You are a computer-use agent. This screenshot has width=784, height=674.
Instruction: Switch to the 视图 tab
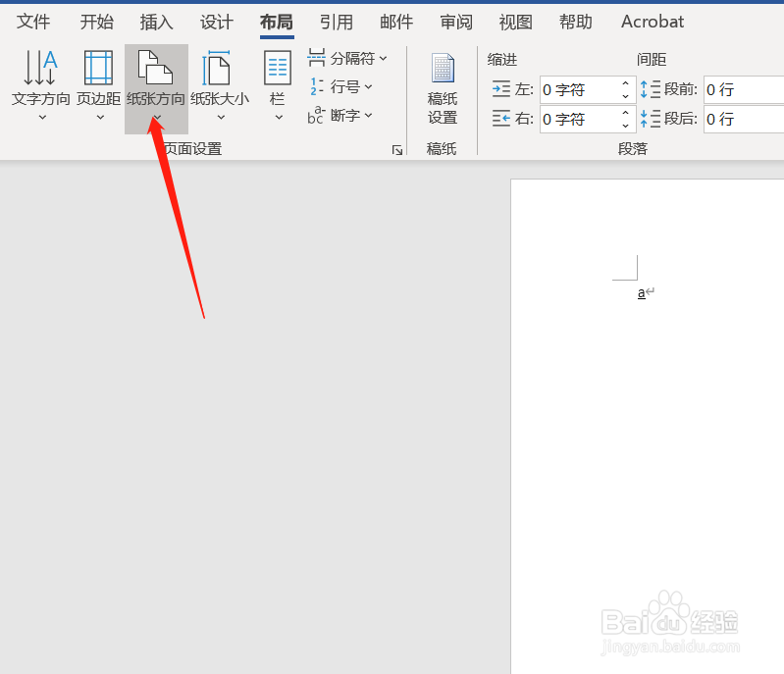(515, 22)
